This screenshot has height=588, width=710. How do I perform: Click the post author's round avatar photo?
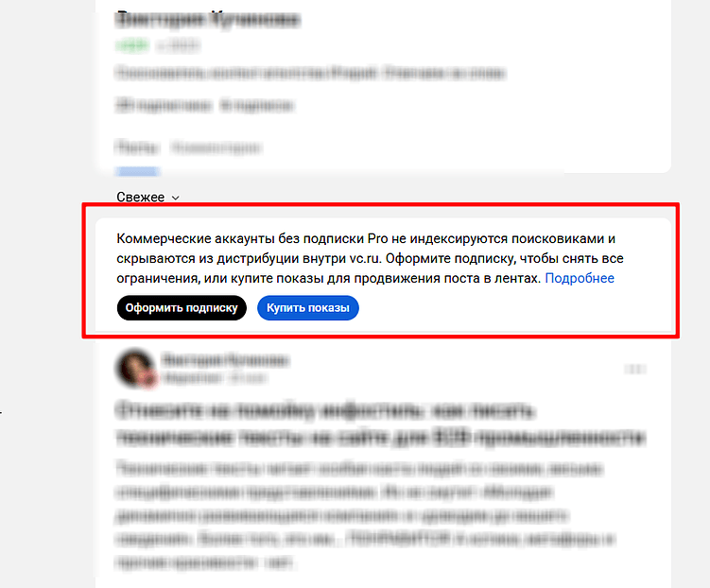pos(135,368)
